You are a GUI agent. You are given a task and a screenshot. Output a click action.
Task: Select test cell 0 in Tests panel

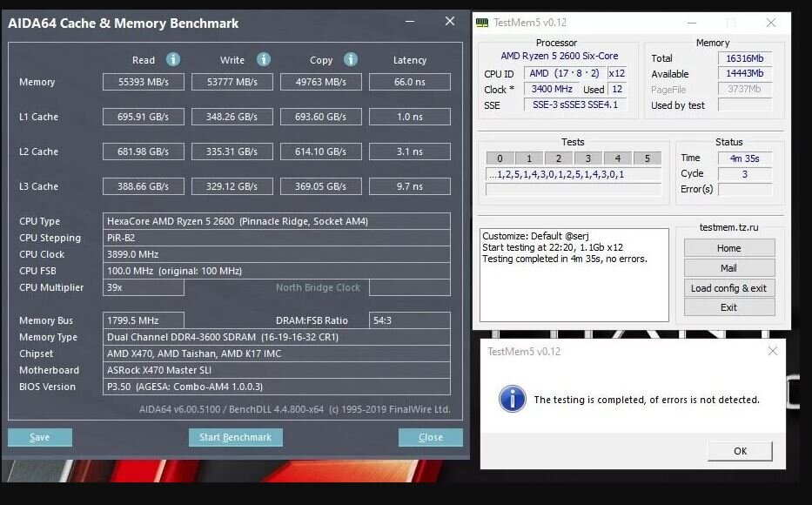(x=500, y=158)
